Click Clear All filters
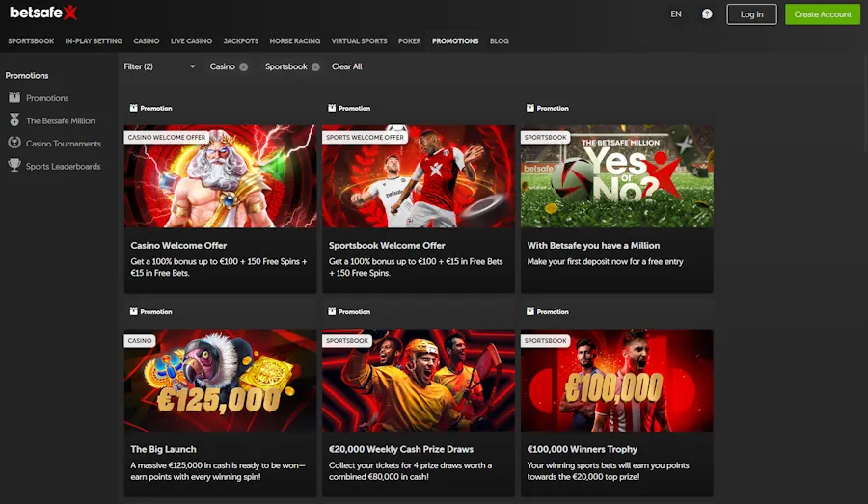The image size is (868, 504). [346, 66]
